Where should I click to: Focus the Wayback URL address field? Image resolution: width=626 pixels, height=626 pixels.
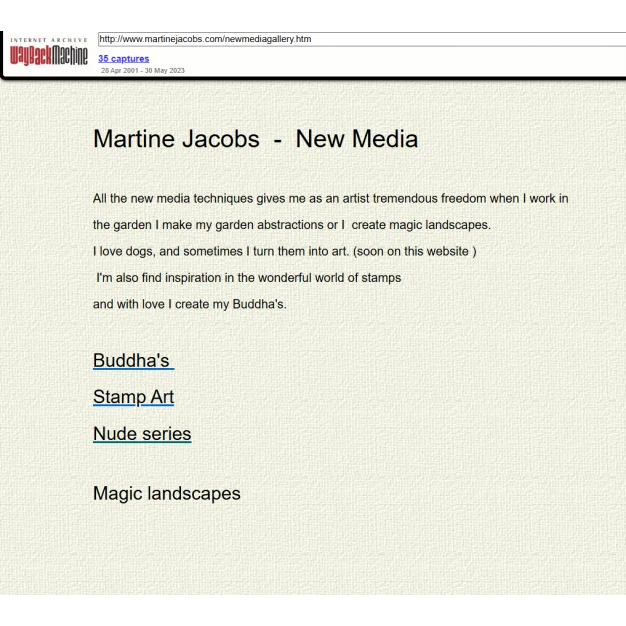tap(360, 39)
